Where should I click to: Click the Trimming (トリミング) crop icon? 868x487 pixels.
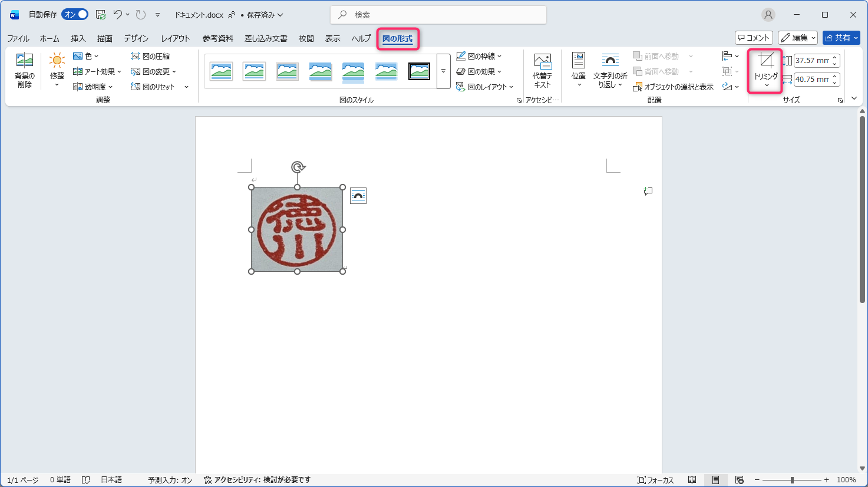(x=765, y=61)
